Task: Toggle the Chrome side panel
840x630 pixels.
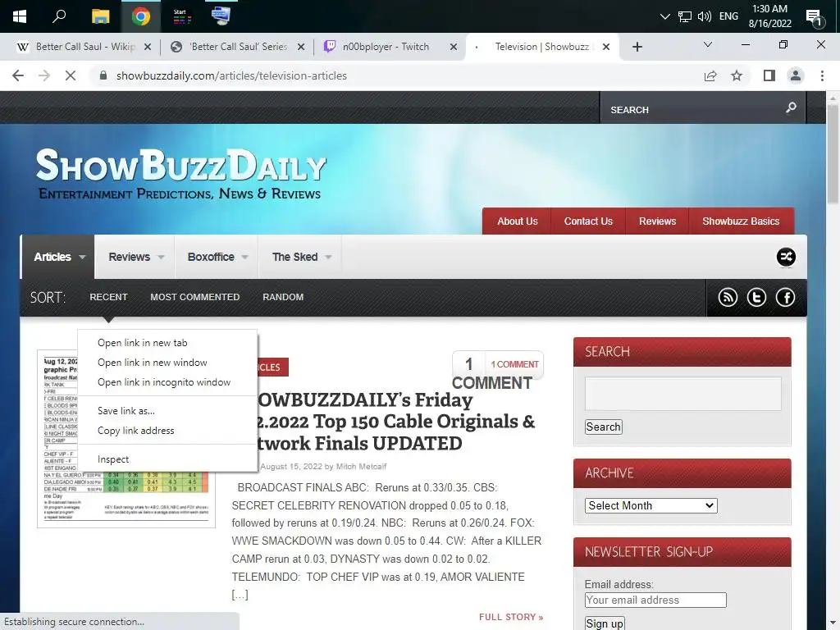Action: pyautogui.click(x=769, y=75)
